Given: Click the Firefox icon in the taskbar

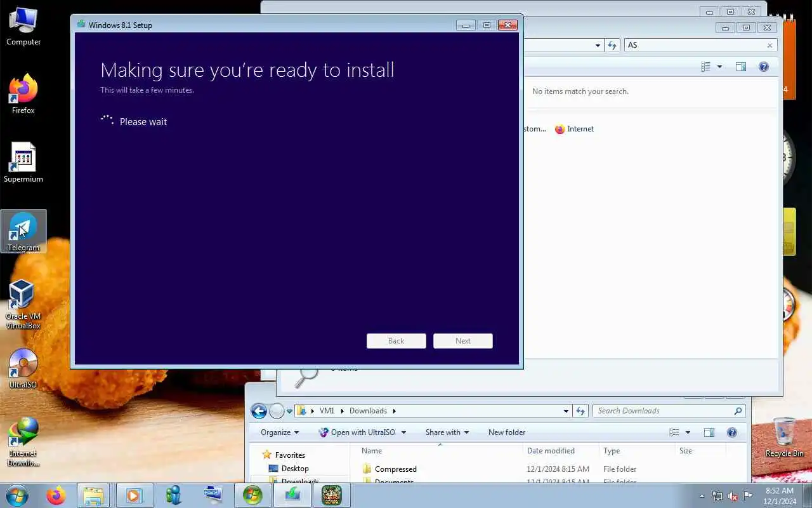Looking at the screenshot, I should pos(56,495).
